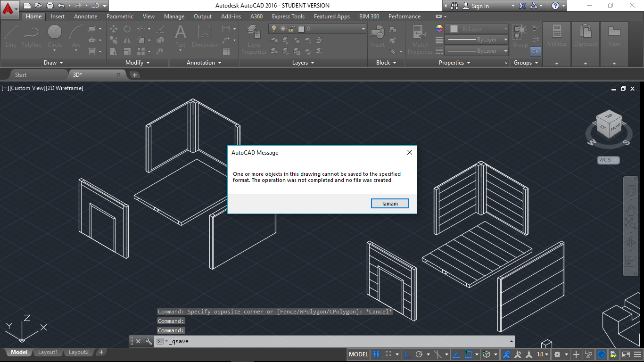This screenshot has height=362, width=644.
Task: Toggle 2D object snap in status bar
Action: coord(468,354)
